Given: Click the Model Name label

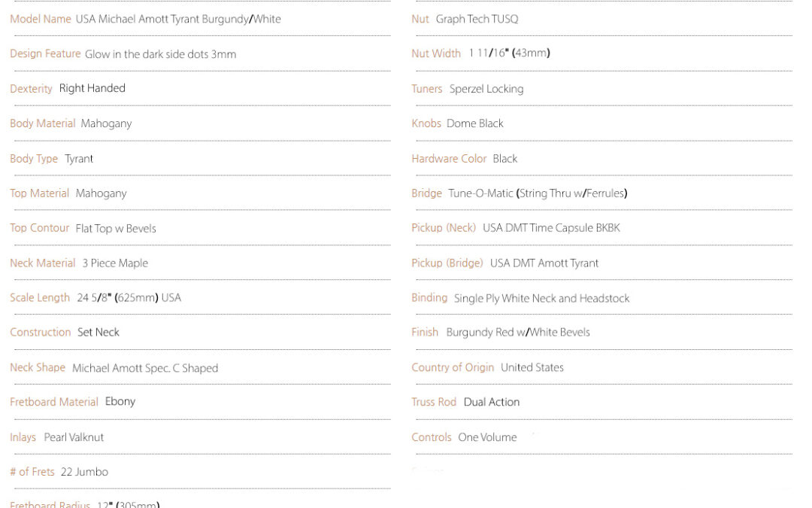Looking at the screenshot, I should (x=41, y=19).
